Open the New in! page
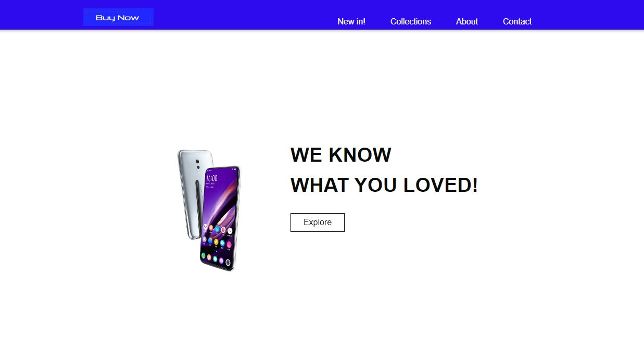The image size is (644, 340). point(351,21)
